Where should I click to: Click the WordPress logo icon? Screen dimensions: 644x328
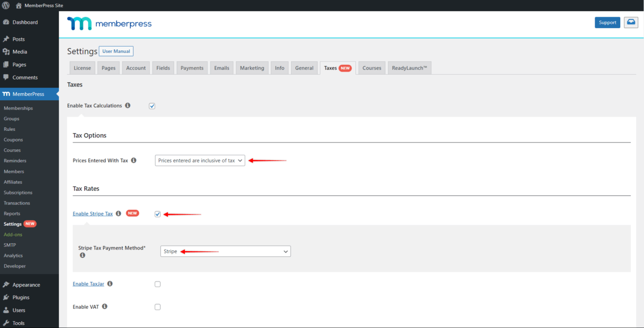coord(6,5)
